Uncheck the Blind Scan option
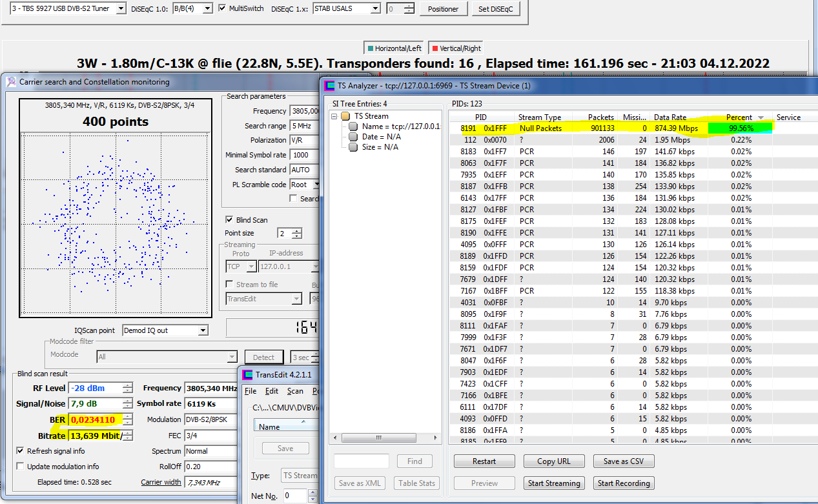The image size is (818, 504). click(229, 220)
